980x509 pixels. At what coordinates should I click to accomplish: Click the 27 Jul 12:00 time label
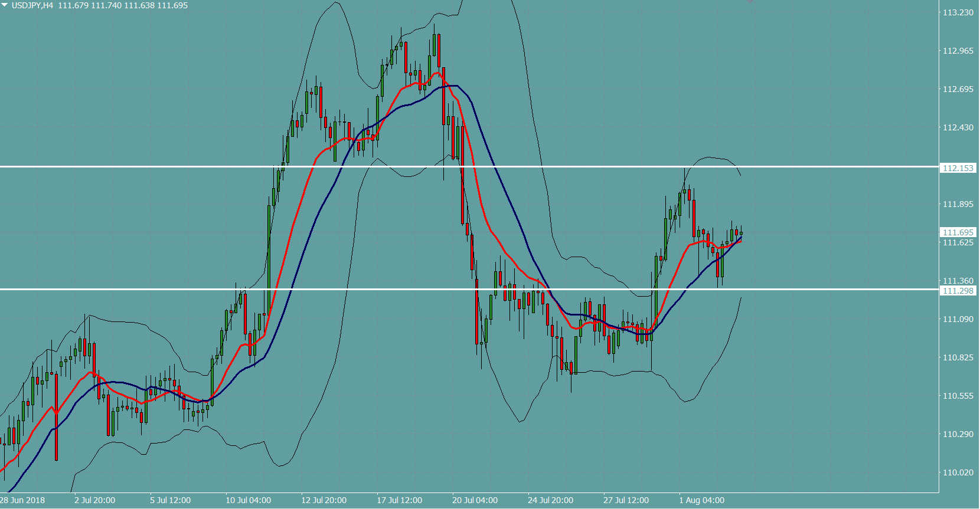[x=626, y=500]
